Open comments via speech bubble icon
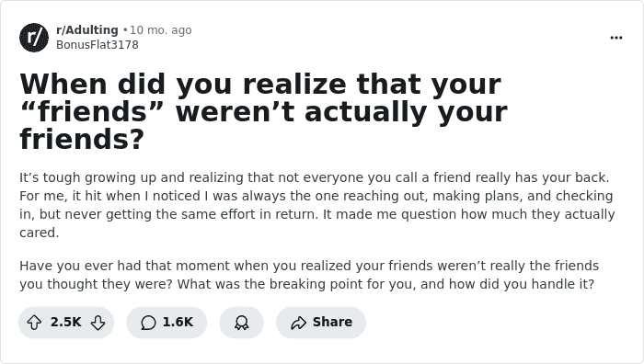Image resolution: width=644 pixels, height=364 pixels. pos(148,323)
